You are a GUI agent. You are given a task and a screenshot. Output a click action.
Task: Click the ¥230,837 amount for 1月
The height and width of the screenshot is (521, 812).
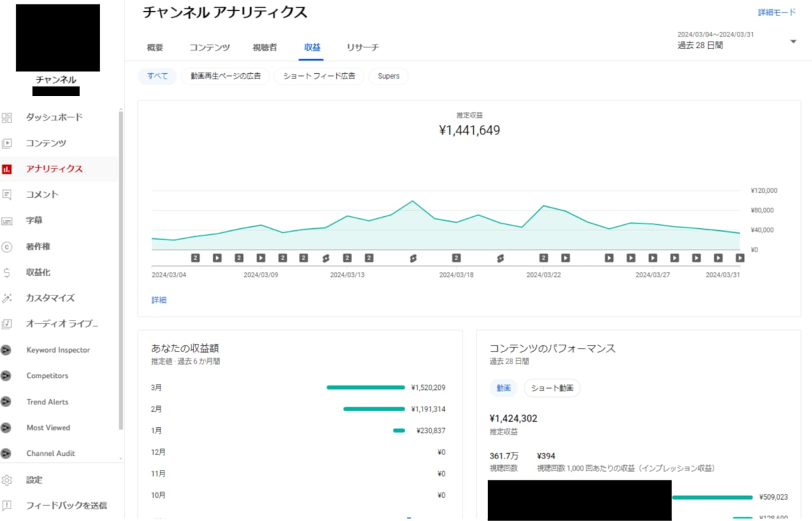pos(431,431)
